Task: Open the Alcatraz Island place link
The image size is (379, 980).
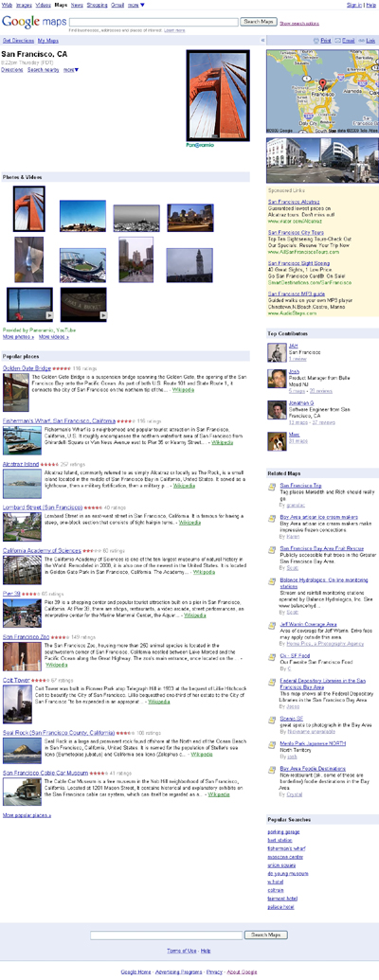Action: pos(21,464)
